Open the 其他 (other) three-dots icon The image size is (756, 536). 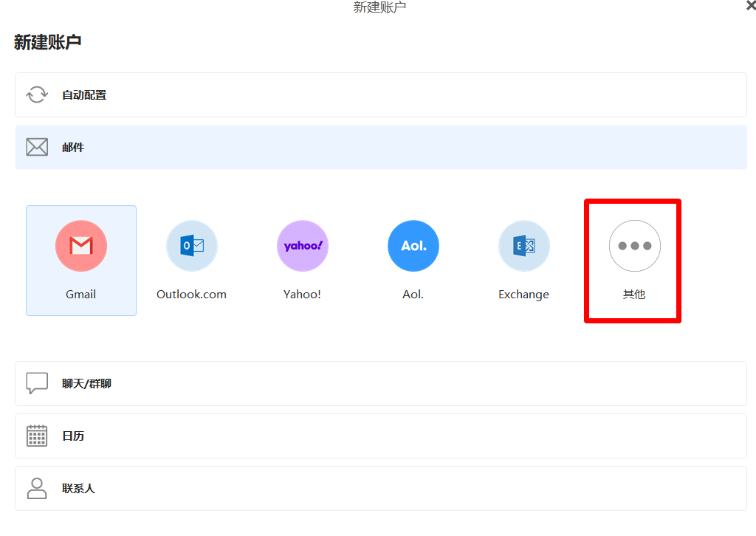pos(634,246)
